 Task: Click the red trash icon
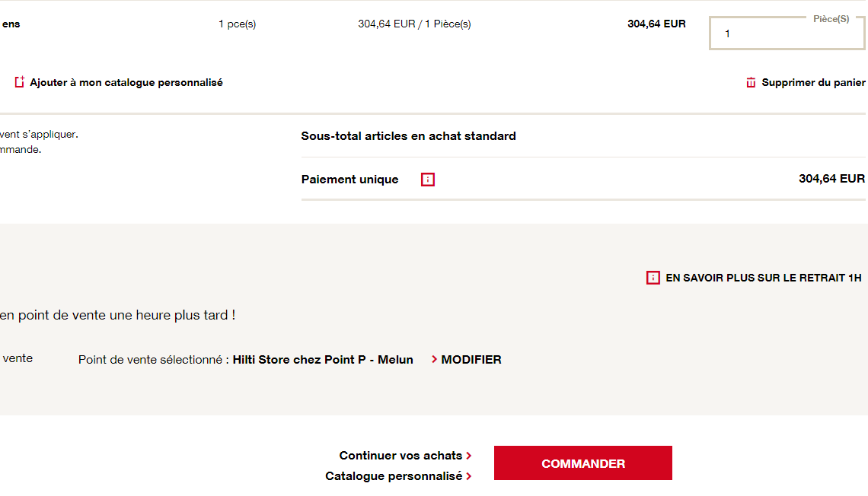pos(751,83)
